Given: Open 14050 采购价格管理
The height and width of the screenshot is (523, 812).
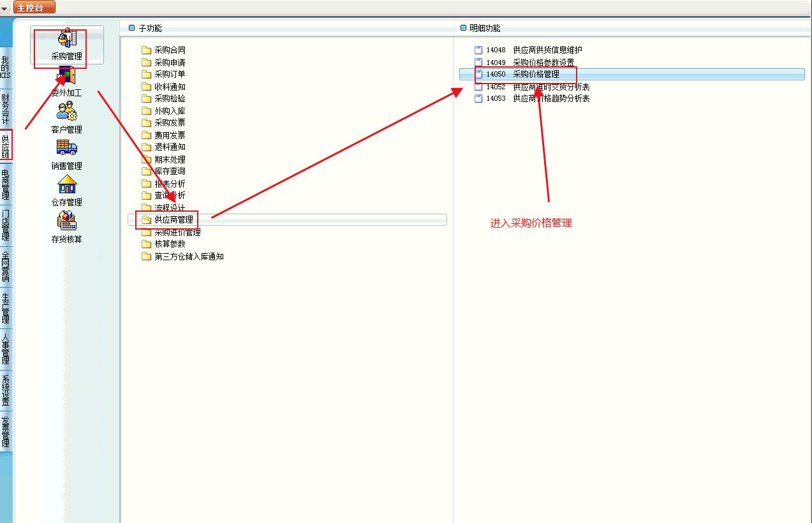Looking at the screenshot, I should point(631,74).
